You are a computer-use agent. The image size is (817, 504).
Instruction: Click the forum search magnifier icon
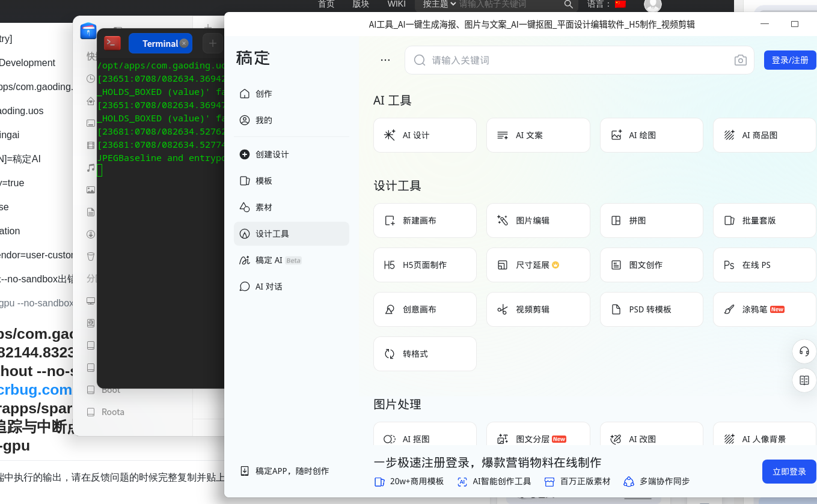[568, 4]
